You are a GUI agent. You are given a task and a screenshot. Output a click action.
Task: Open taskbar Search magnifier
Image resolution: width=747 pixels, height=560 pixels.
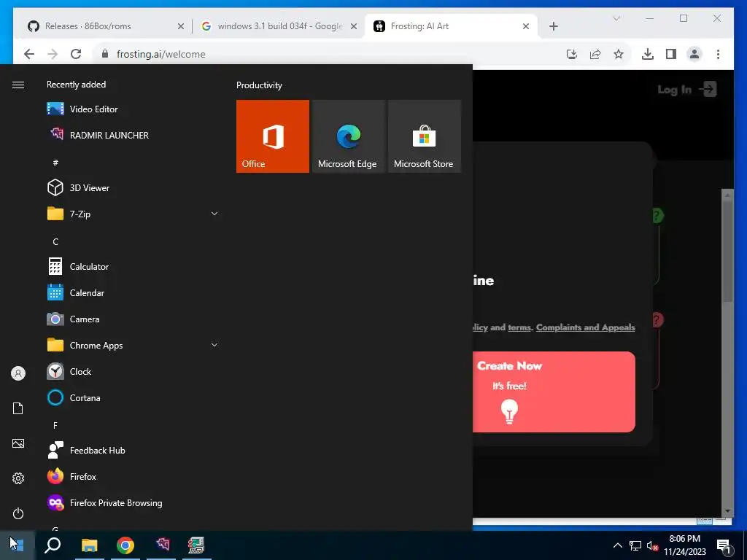coord(53,545)
